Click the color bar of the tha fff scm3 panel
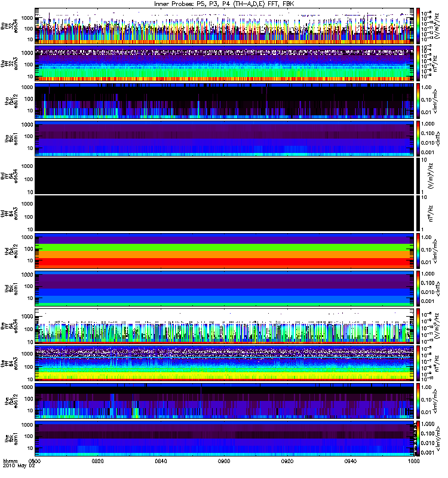This screenshot has height=478, width=448. (418, 63)
